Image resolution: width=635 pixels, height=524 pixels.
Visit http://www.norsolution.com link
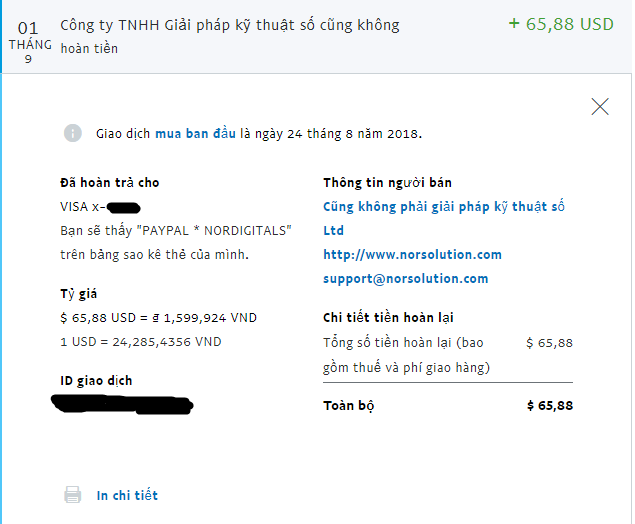pos(412,254)
